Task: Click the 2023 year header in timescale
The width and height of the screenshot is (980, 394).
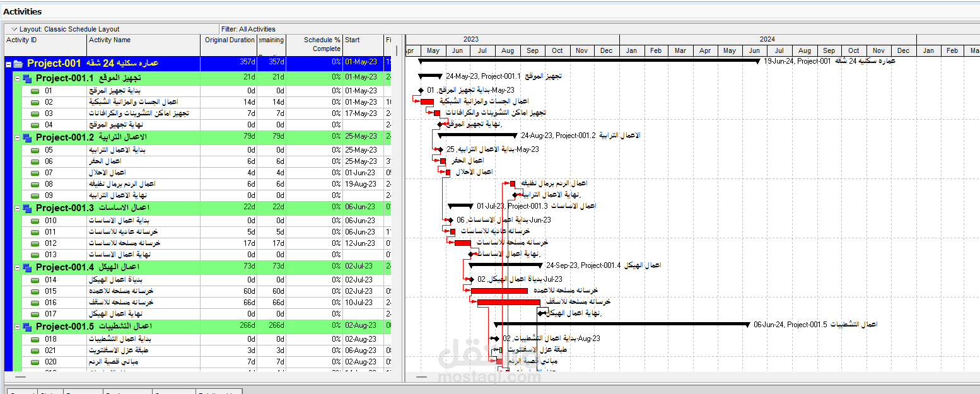Action: 471,39
